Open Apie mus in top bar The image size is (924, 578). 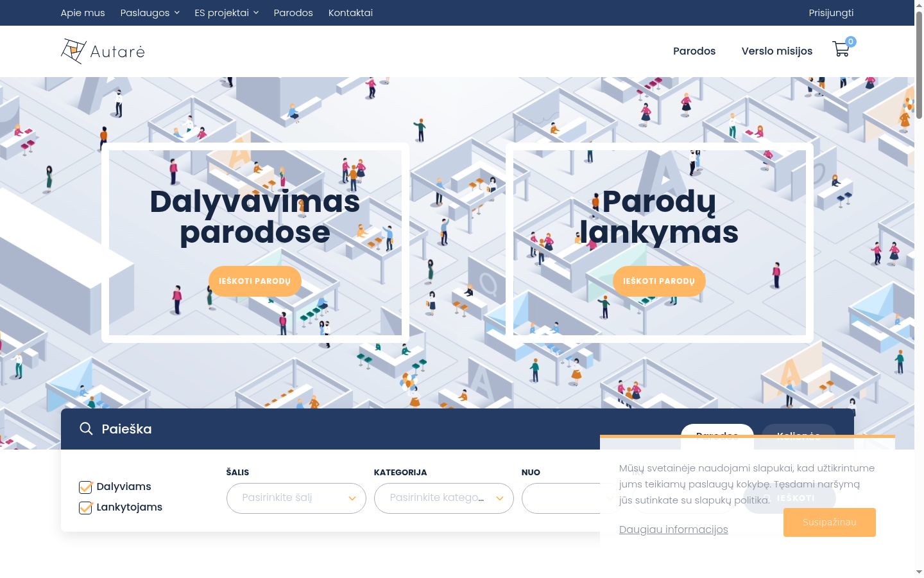83,13
